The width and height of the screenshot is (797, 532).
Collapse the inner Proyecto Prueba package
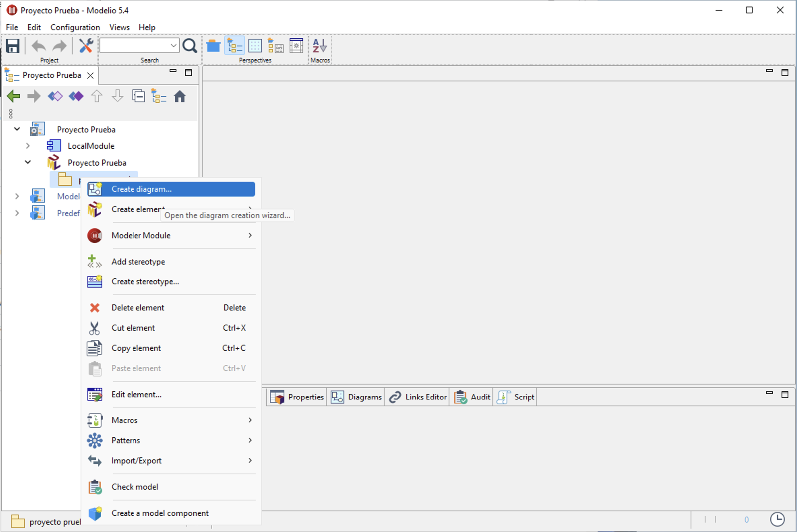click(x=28, y=162)
